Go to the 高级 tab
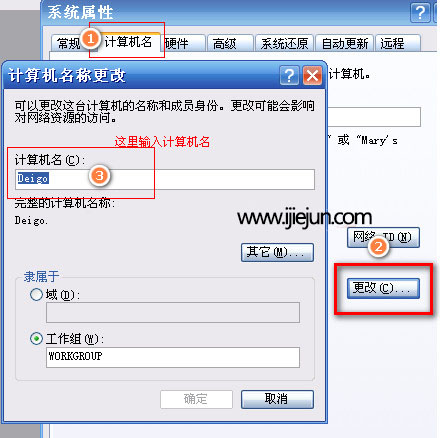This screenshot has width=440, height=438. click(229, 43)
